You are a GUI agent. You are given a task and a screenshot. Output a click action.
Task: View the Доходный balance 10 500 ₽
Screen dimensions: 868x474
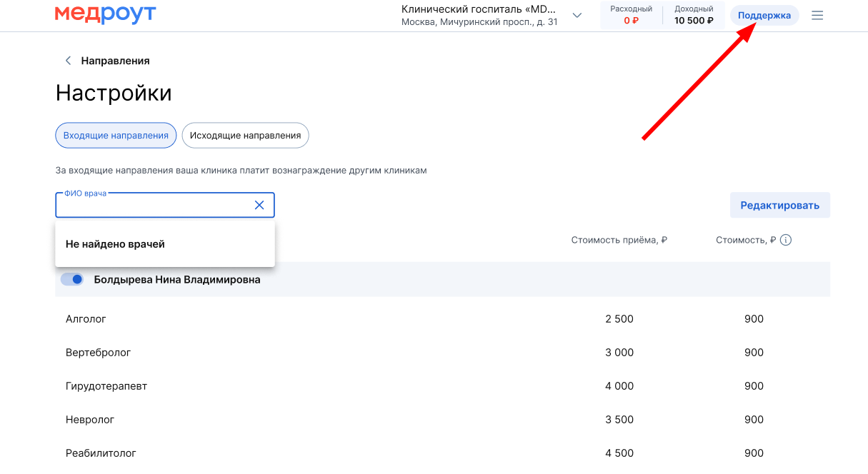(694, 16)
